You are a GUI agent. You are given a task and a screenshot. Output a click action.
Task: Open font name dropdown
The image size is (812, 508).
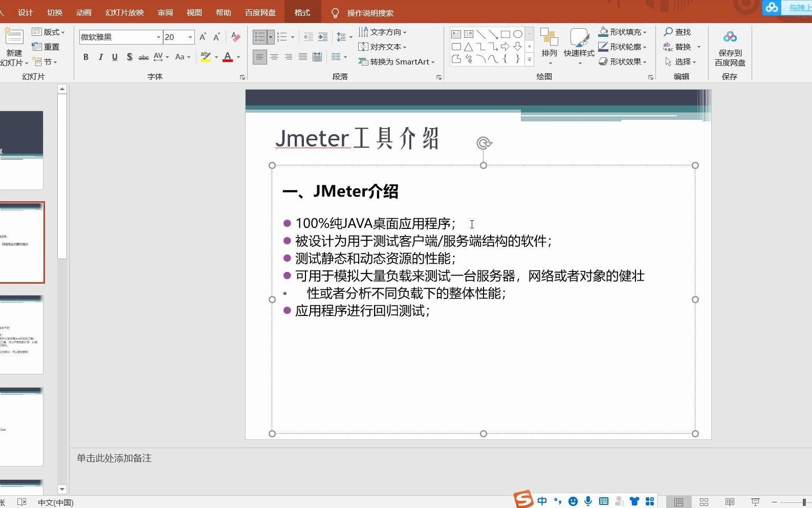click(x=159, y=37)
